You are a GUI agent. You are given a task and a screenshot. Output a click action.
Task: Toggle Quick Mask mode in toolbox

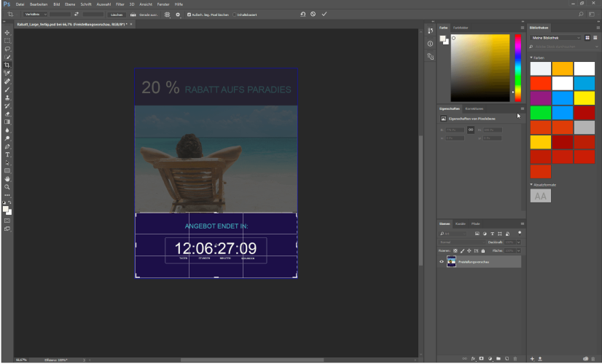[x=7, y=221]
